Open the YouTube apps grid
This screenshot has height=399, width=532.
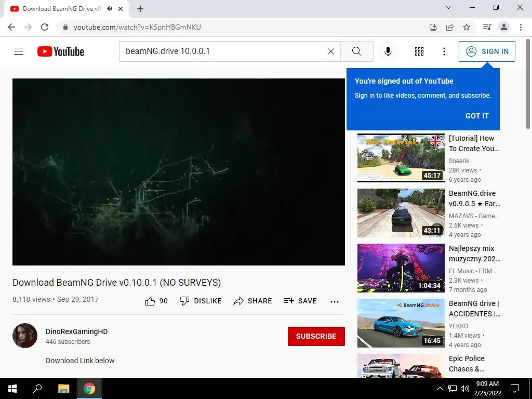419,51
